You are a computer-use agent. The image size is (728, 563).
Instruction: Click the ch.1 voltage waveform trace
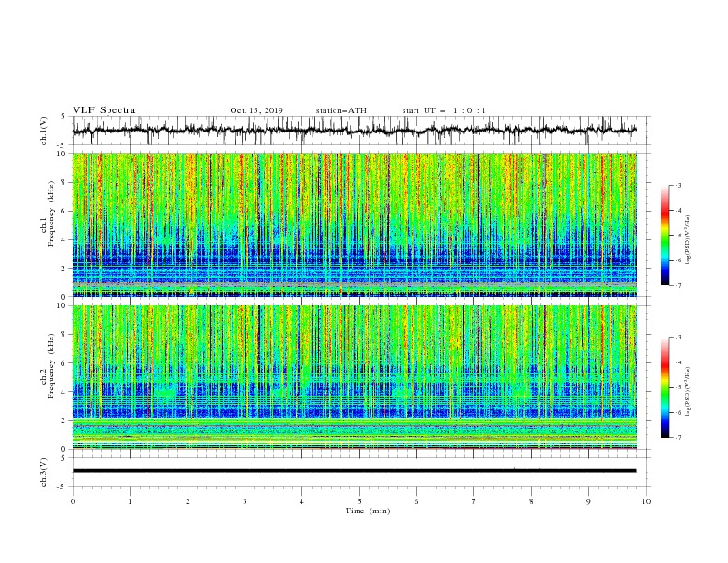click(354, 131)
